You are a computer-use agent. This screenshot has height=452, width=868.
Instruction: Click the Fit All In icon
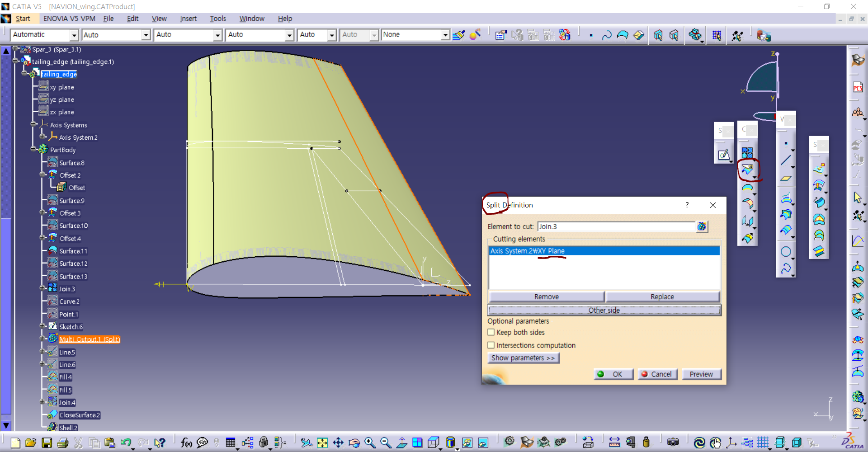(x=322, y=443)
